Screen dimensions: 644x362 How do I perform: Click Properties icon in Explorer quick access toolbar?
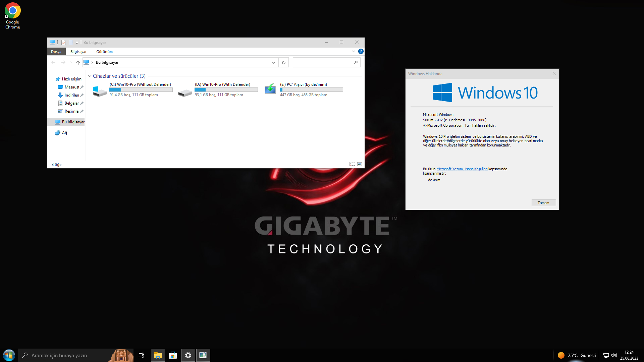[63, 43]
